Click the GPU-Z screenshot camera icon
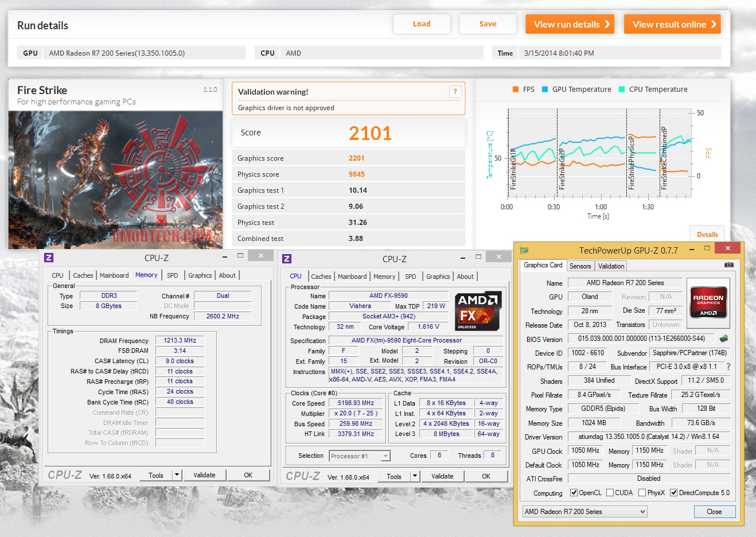 [x=728, y=265]
